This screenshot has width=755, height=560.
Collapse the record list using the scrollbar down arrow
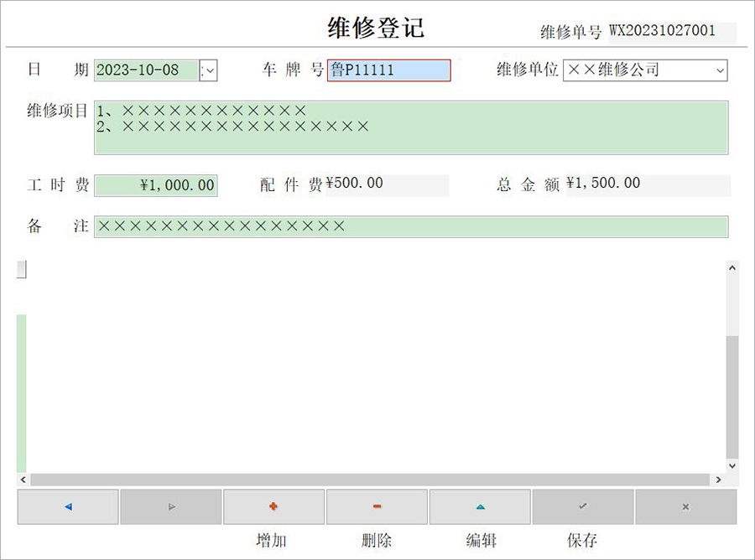click(x=732, y=467)
